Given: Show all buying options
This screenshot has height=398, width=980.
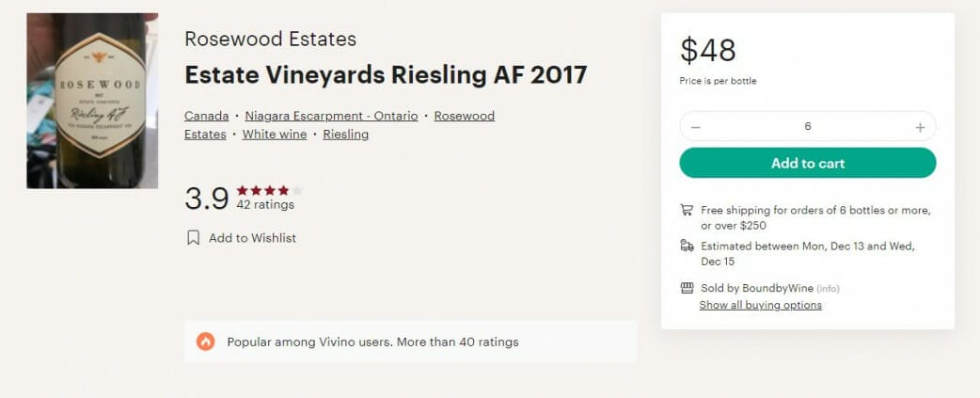Looking at the screenshot, I should (x=761, y=305).
